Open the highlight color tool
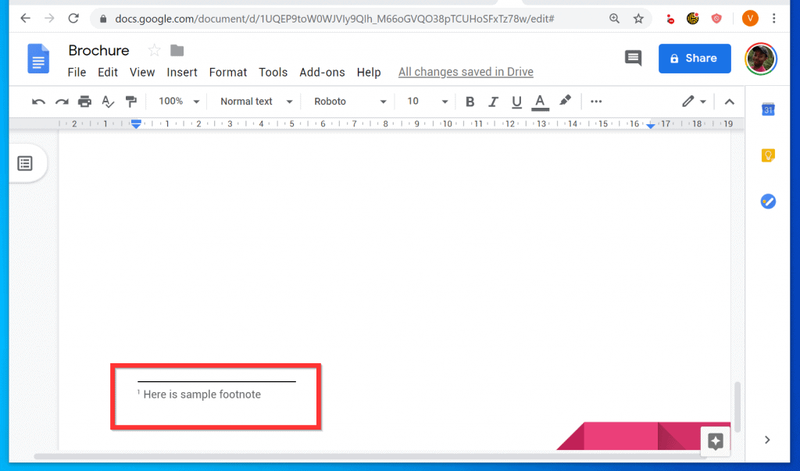This screenshot has height=471, width=800. (565, 101)
